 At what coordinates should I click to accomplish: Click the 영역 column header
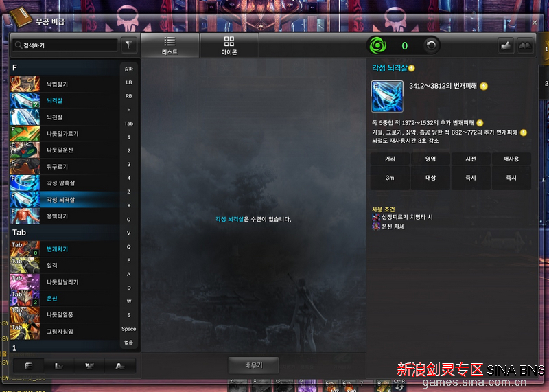(x=430, y=159)
